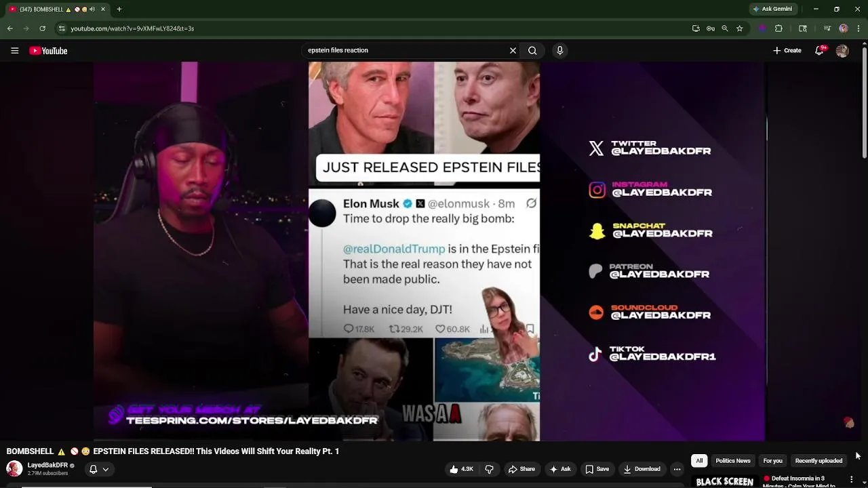Open YouTube notifications bell

click(819, 50)
